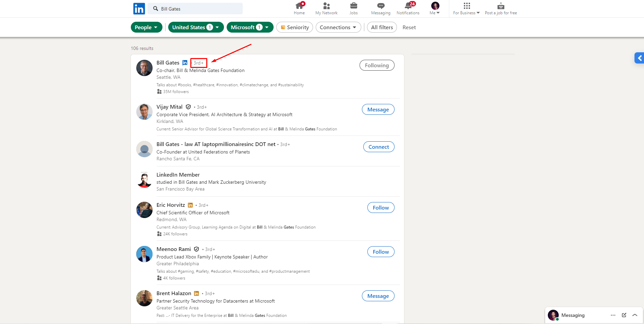
Task: Open the Jobs icon
Action: point(353,6)
